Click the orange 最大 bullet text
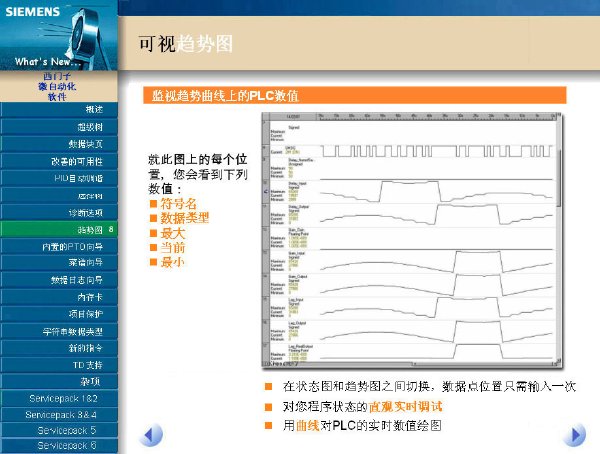This screenshot has width=600, height=454. click(172, 233)
